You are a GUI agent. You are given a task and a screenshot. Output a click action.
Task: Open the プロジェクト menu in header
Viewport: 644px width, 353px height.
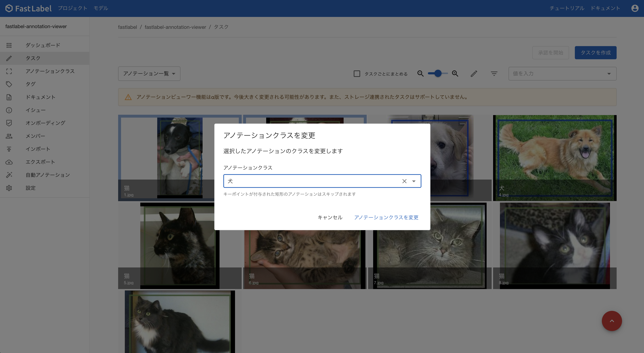(73, 8)
